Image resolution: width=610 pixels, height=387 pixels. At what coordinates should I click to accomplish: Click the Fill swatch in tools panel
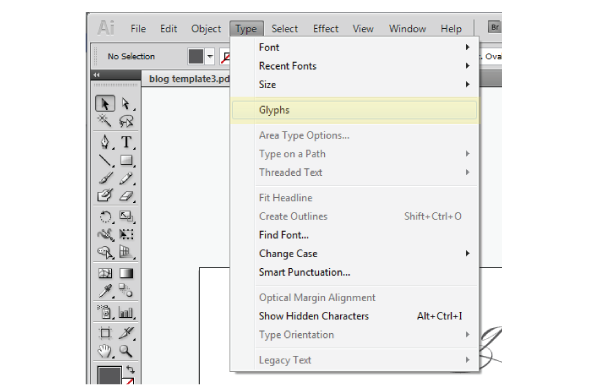[x=109, y=375]
